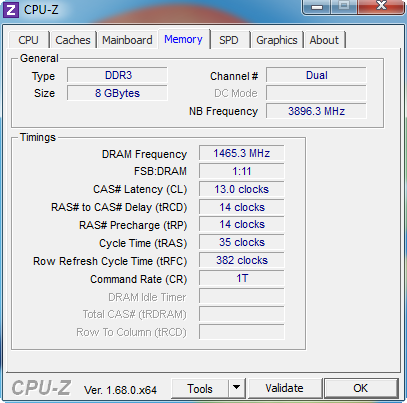Screen dimensions: 407x403
Task: Click the Dual channel value field
Action: 316,75
